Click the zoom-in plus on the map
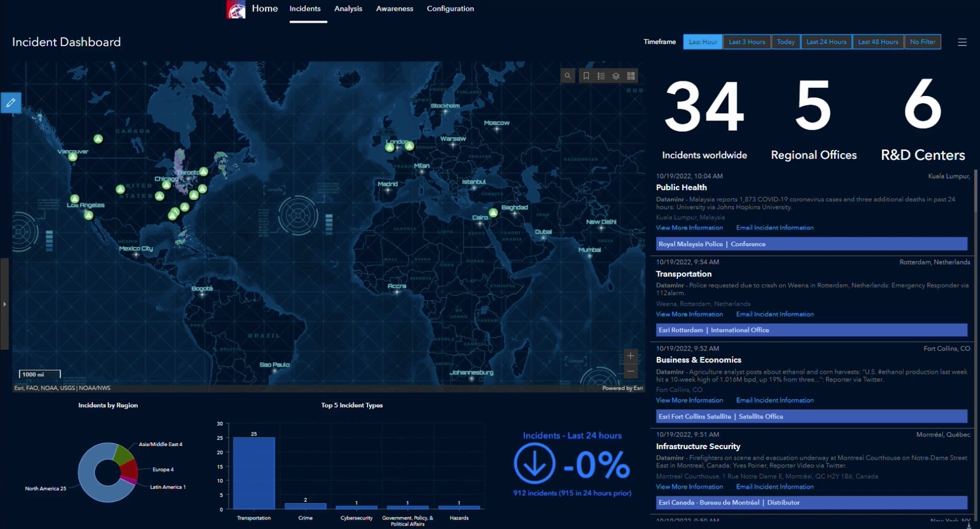 (630, 356)
